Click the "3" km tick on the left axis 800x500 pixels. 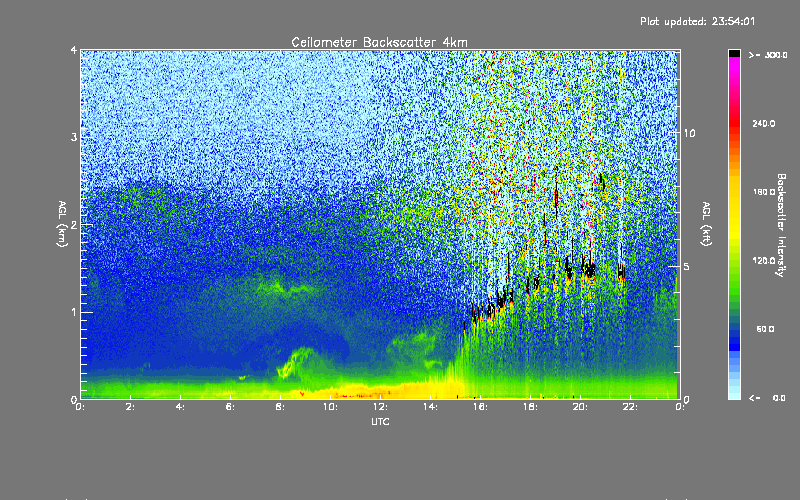pos(74,137)
